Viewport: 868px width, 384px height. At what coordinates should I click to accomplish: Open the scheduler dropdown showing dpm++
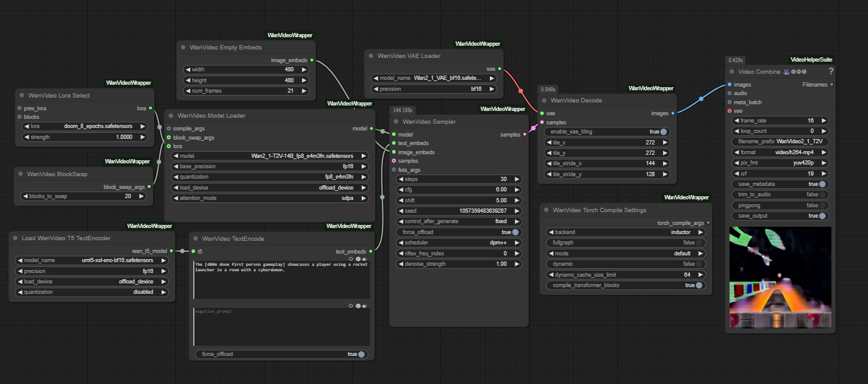(459, 243)
